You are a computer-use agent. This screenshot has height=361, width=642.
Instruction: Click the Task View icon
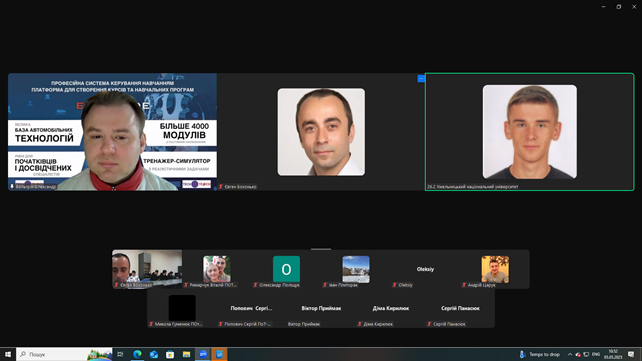pos(120,354)
